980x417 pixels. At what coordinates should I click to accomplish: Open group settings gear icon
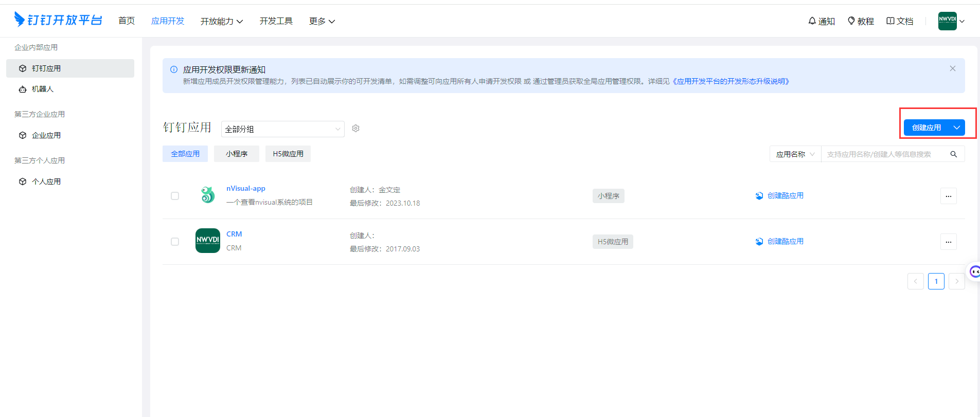tap(355, 129)
